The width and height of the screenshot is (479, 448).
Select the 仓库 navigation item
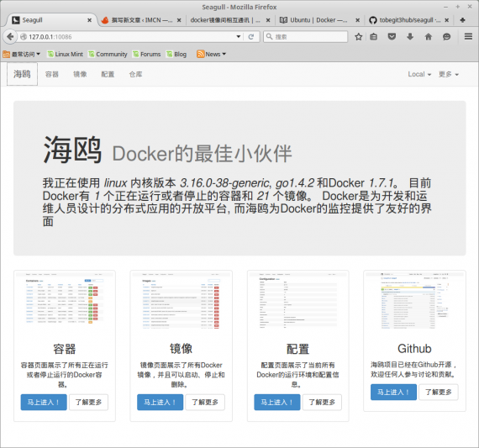[135, 74]
